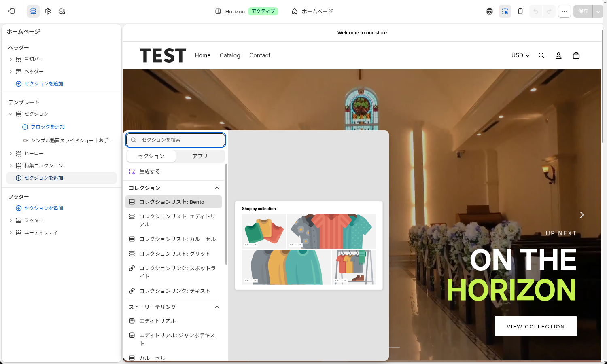Viewport: 607px width, 364px height.
Task: Switch to the セクション tab
Action: pyautogui.click(x=151, y=156)
